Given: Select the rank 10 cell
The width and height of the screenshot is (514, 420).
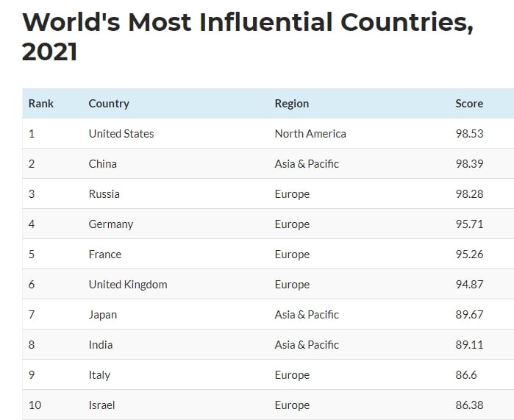Looking at the screenshot, I should (x=34, y=405).
